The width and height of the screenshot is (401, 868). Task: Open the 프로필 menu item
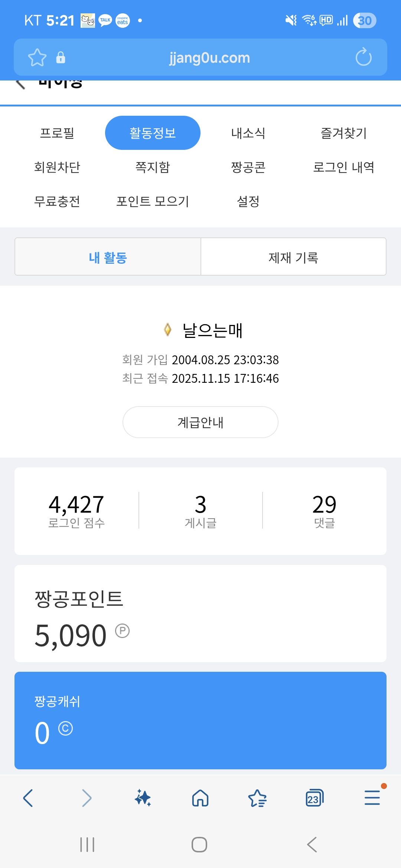pyautogui.click(x=57, y=133)
